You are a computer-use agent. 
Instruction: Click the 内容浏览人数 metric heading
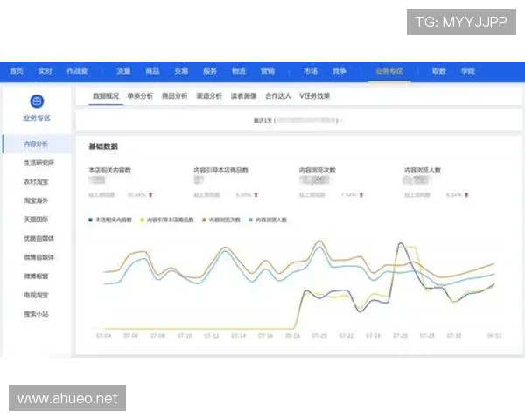point(423,170)
